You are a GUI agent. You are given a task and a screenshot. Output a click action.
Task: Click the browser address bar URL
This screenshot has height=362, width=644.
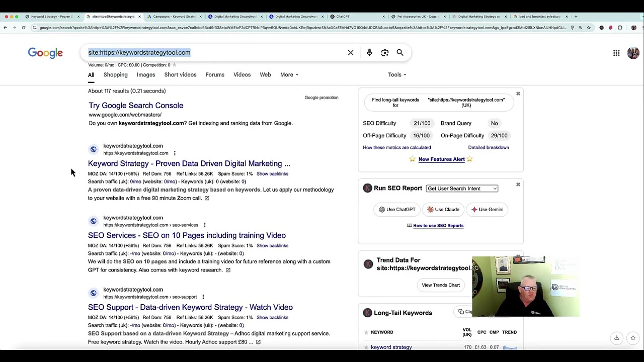click(x=302, y=28)
